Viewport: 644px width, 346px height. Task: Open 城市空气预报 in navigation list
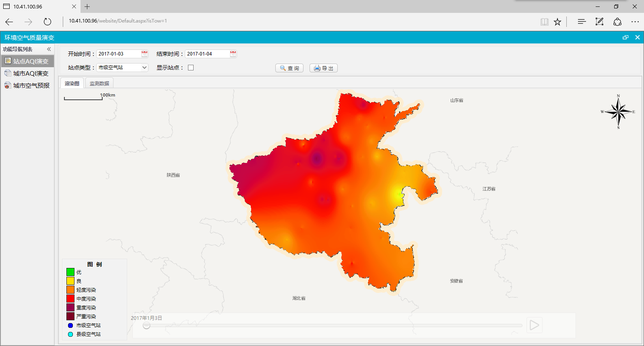[31, 85]
